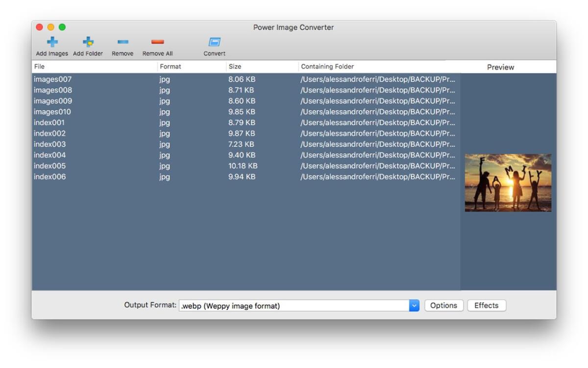This screenshot has height=368, width=588.
Task: Open the Options dialog
Action: click(x=443, y=305)
